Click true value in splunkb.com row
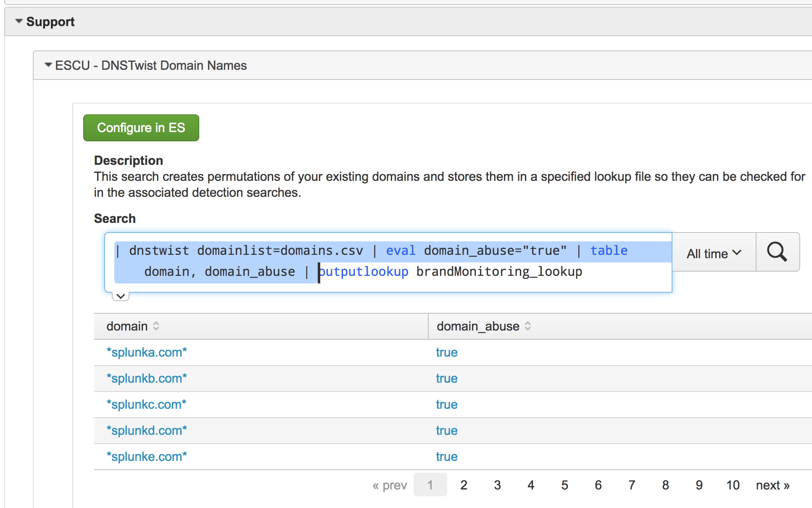 (447, 378)
